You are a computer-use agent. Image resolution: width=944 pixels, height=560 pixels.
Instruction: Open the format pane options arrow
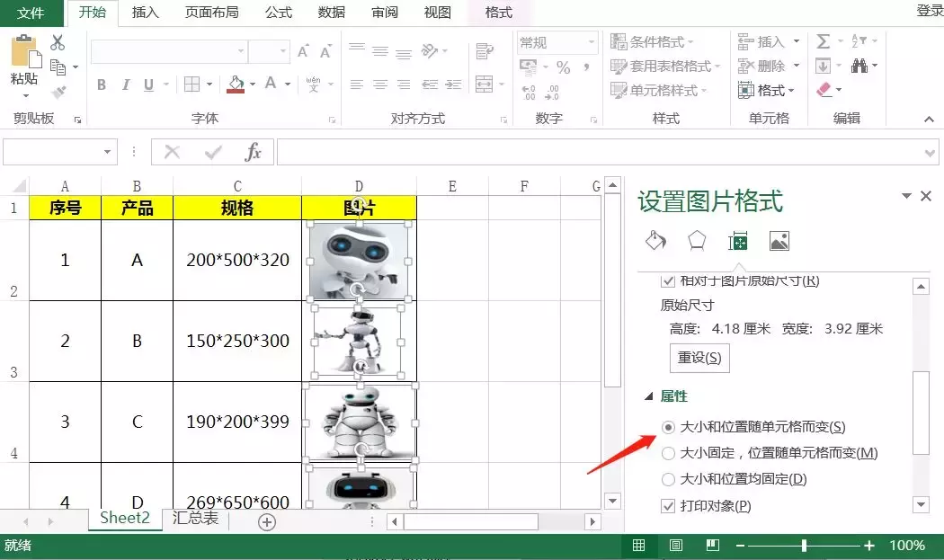pos(906,196)
